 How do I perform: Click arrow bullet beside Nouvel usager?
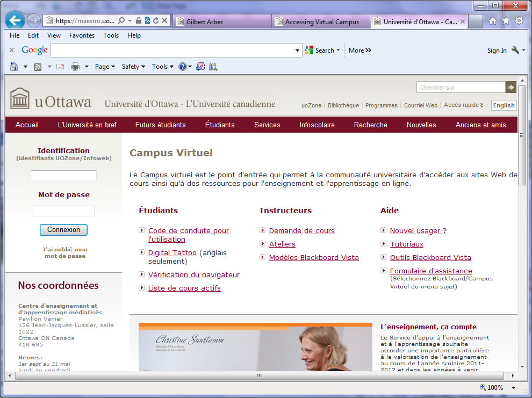383,230
